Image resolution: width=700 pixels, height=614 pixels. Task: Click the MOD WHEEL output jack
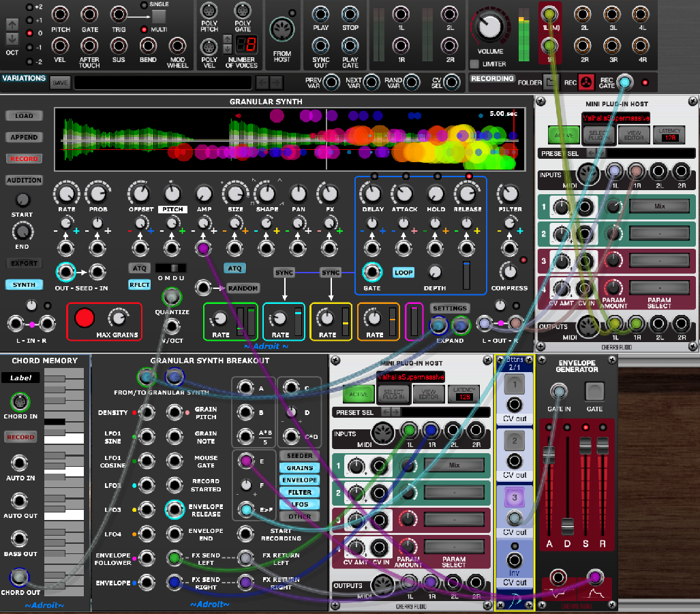(x=177, y=46)
